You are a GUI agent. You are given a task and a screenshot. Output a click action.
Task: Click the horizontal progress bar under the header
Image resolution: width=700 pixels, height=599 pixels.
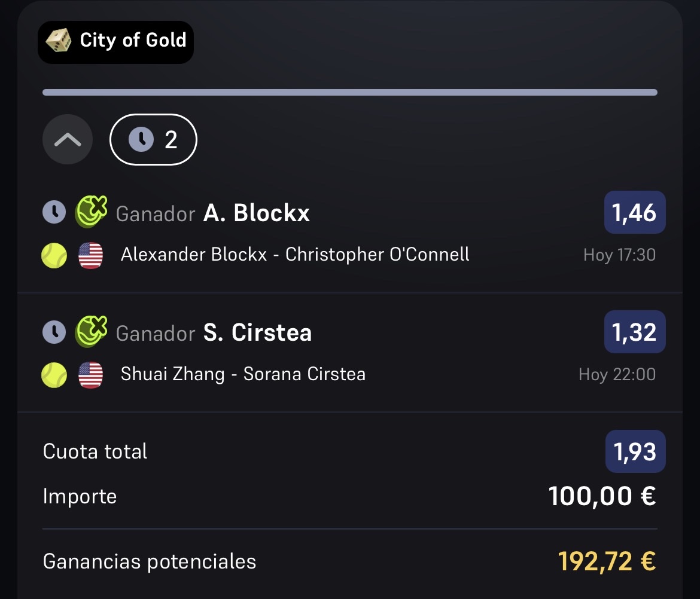coord(350,92)
